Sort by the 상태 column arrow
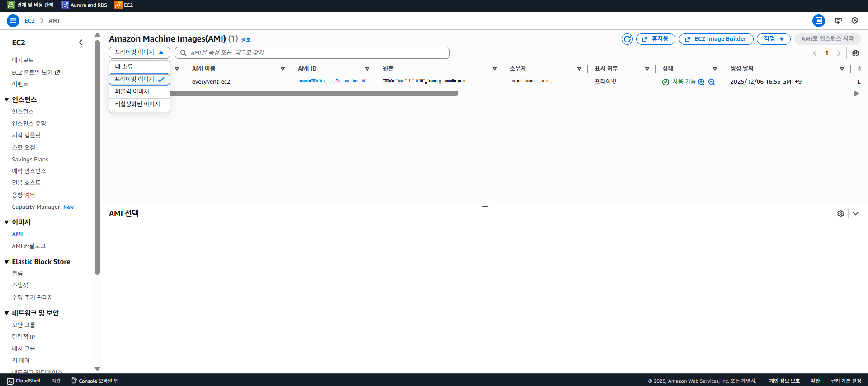Image resolution: width=868 pixels, height=386 pixels. (x=715, y=69)
